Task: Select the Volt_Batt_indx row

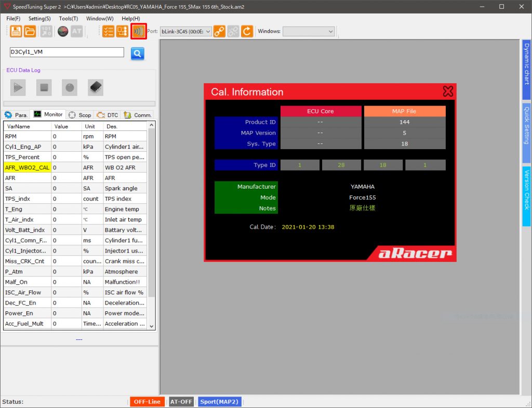Action: [x=75, y=230]
